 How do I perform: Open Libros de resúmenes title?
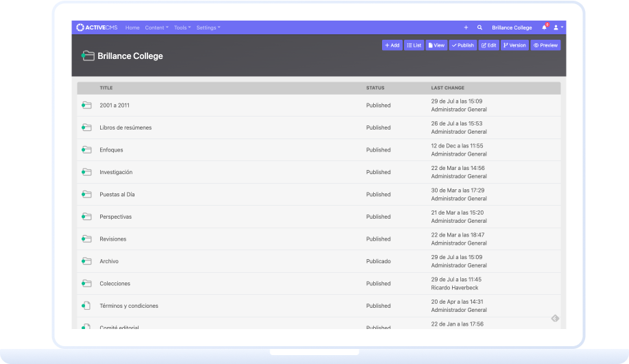click(126, 128)
